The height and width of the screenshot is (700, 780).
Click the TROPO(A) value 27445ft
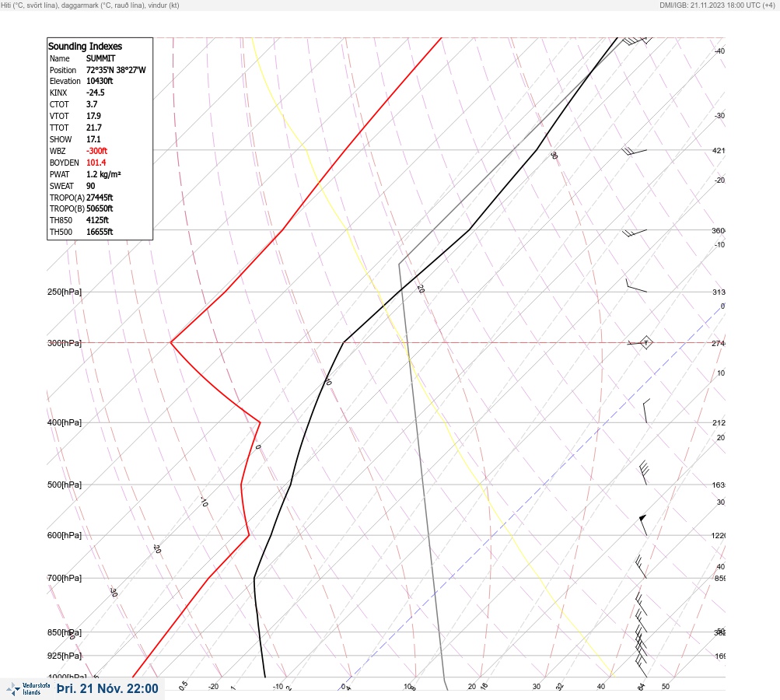[100, 198]
